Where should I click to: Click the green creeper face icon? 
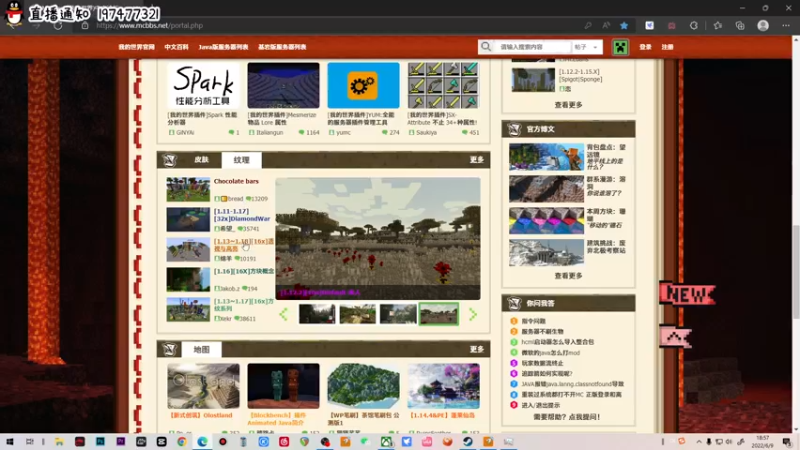[620, 47]
